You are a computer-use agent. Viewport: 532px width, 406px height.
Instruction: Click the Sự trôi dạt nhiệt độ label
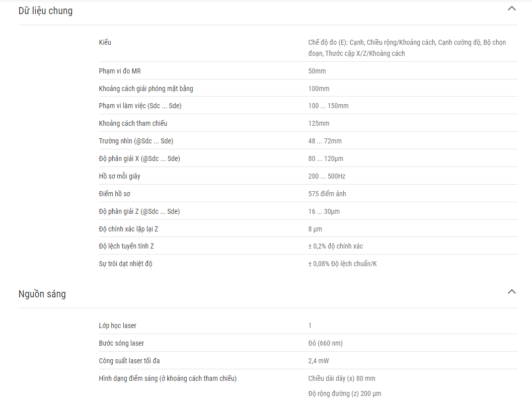click(x=125, y=264)
